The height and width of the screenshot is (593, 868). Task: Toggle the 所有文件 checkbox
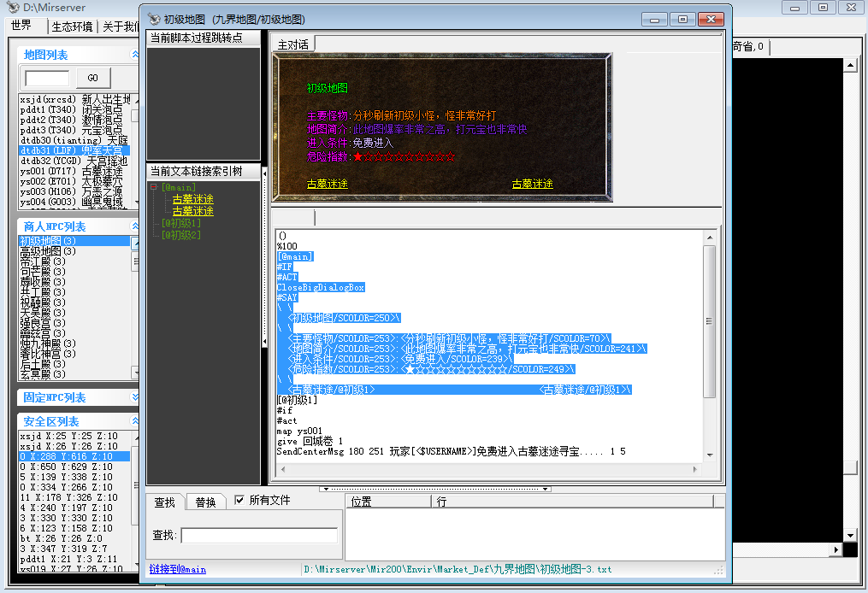(239, 500)
